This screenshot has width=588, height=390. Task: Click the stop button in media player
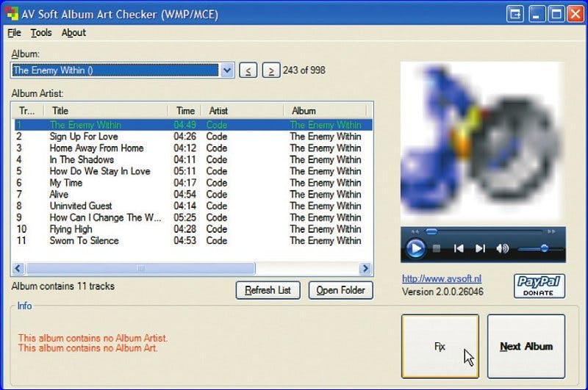coord(437,248)
